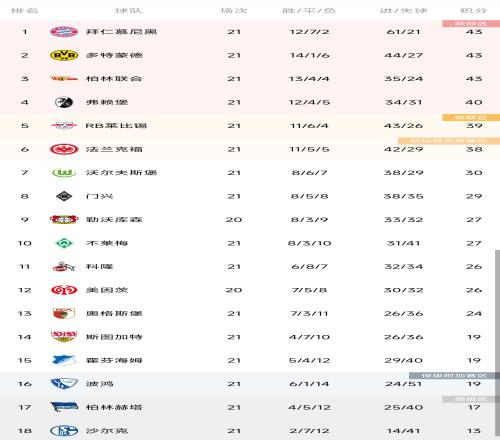
Task: Select team name 柏林联合
Action: 114,79
